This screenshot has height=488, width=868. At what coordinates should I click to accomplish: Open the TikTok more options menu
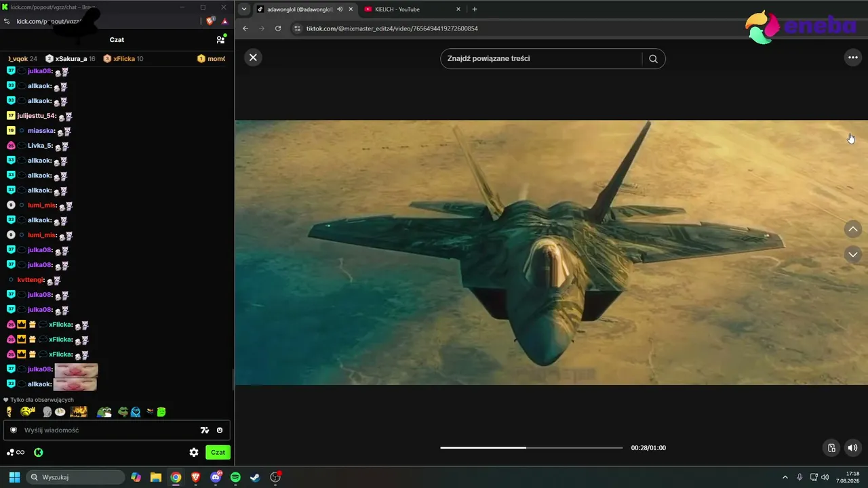click(853, 58)
